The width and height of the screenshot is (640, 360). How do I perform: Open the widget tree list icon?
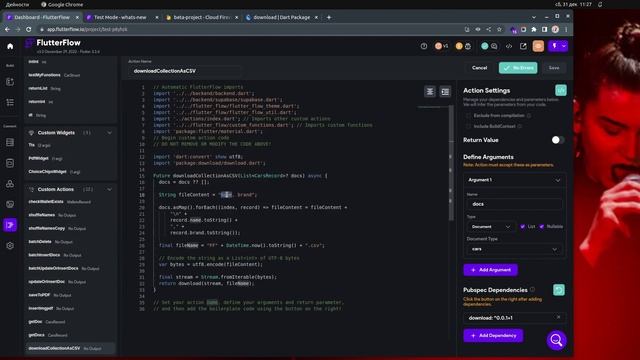pyautogui.click(x=10, y=102)
